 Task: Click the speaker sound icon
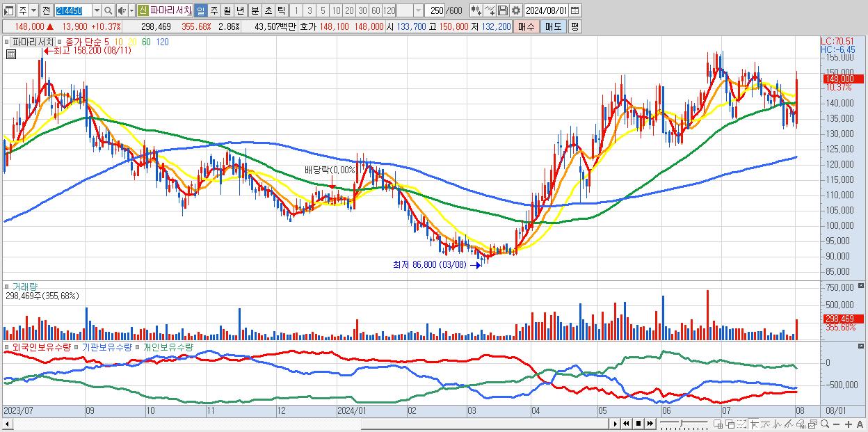tap(122, 11)
